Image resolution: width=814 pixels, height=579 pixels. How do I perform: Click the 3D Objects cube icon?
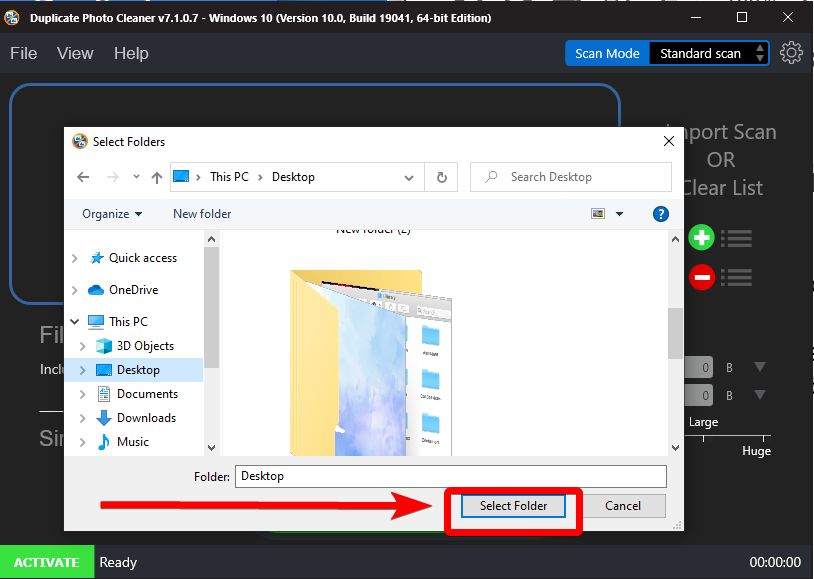click(x=104, y=346)
